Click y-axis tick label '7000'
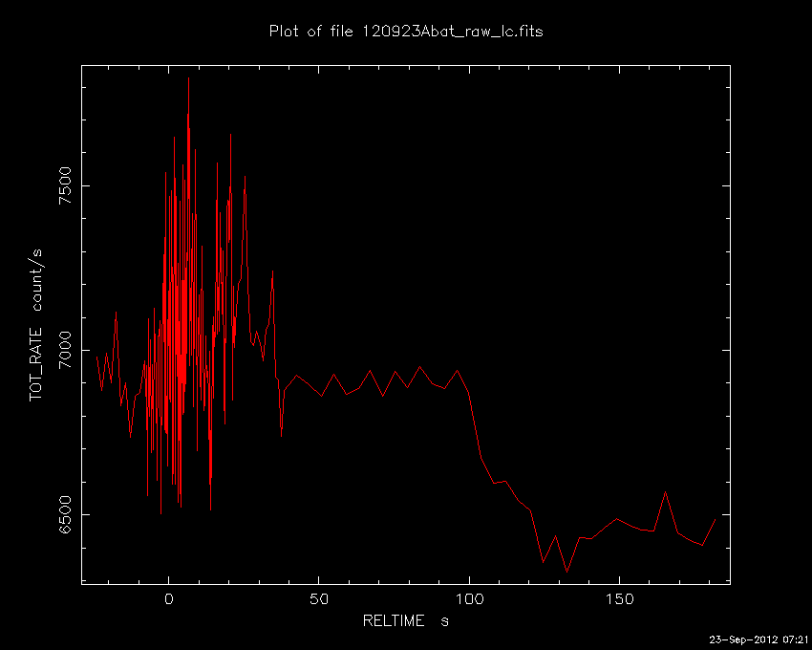 (65, 350)
